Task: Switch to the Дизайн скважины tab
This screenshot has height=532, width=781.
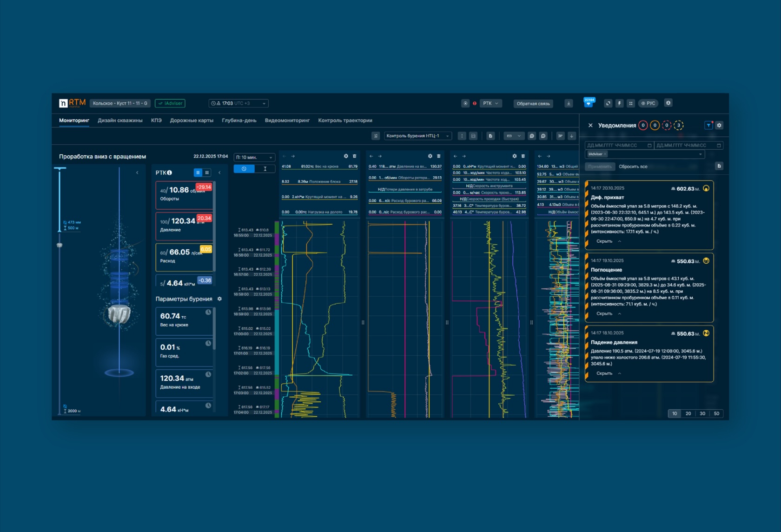Action: tap(120, 120)
